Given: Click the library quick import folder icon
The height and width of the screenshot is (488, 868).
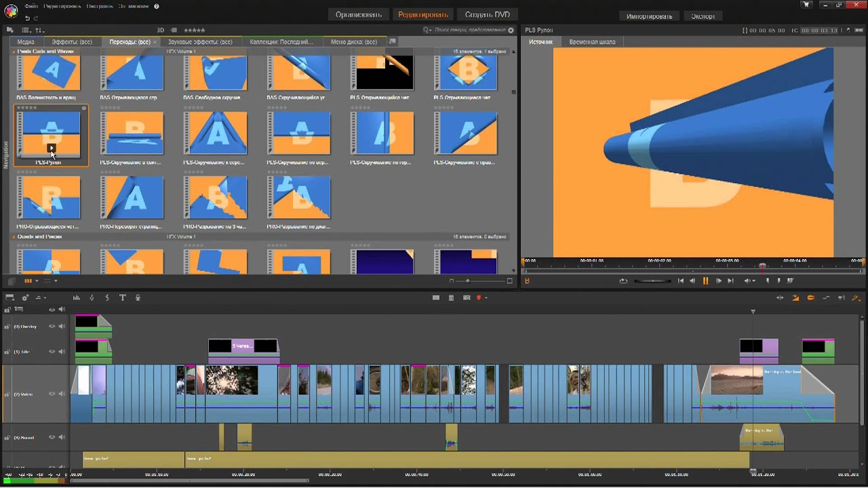Looking at the screenshot, I should pos(9,30).
